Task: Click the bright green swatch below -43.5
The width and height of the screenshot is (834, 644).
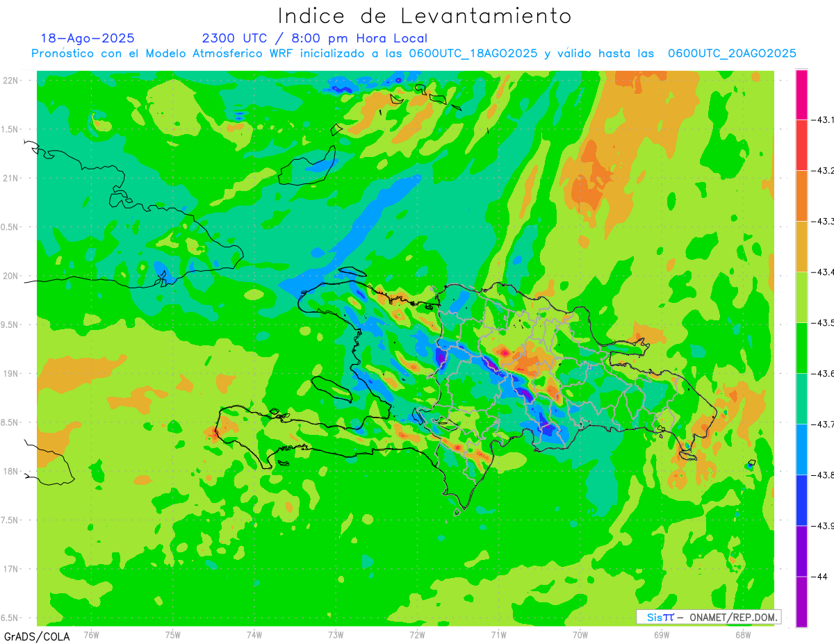Action: (801, 348)
